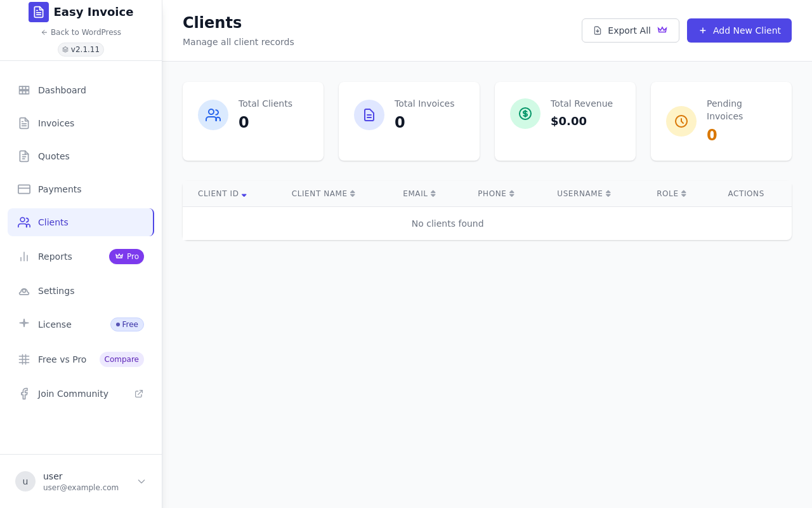Open the Reports menu item

pyautogui.click(x=81, y=257)
